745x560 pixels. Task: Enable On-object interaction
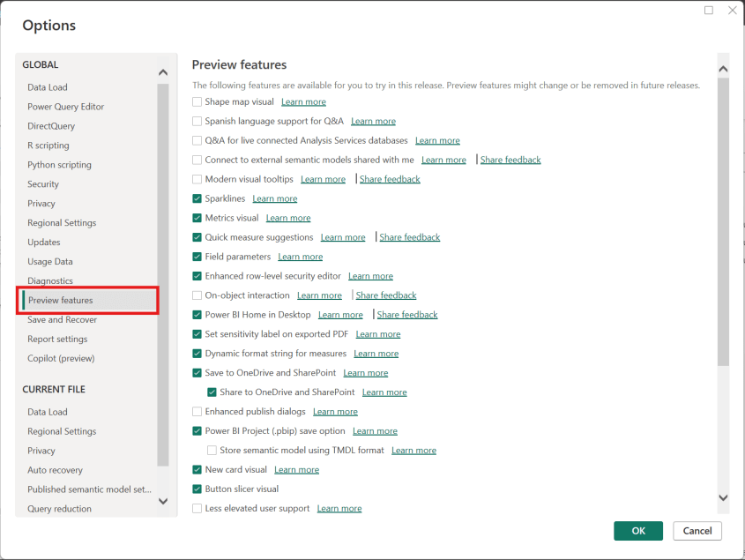click(x=196, y=295)
